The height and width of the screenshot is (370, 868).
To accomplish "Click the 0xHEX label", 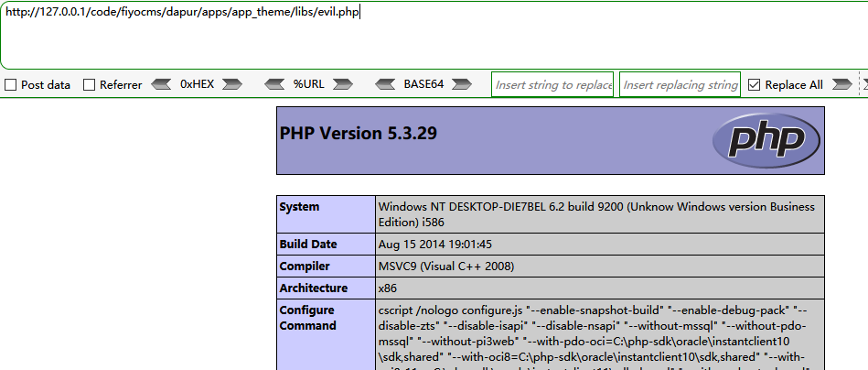I will (197, 84).
